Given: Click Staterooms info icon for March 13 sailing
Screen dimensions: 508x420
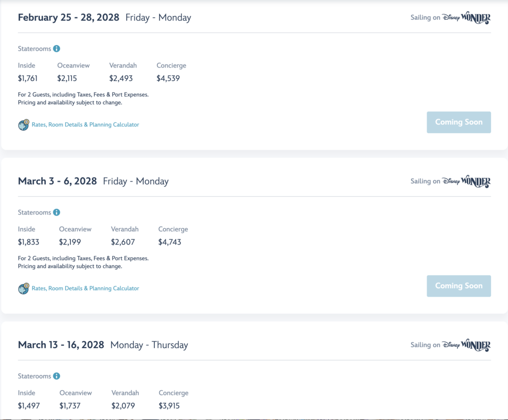Looking at the screenshot, I should (57, 376).
